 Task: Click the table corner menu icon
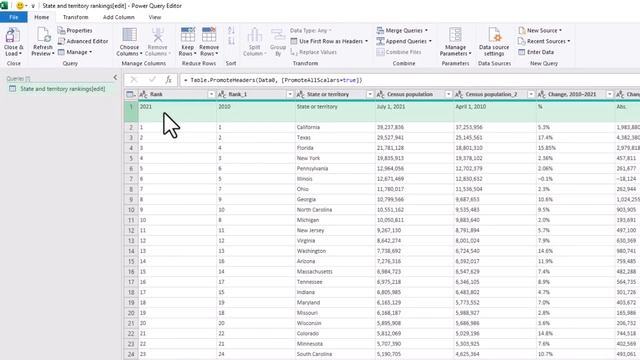[131, 94]
